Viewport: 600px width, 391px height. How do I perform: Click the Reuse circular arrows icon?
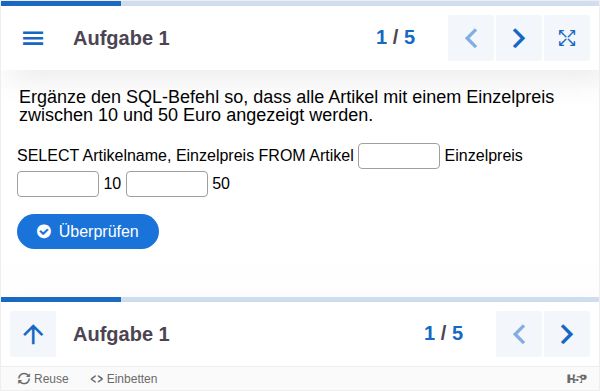click(24, 379)
